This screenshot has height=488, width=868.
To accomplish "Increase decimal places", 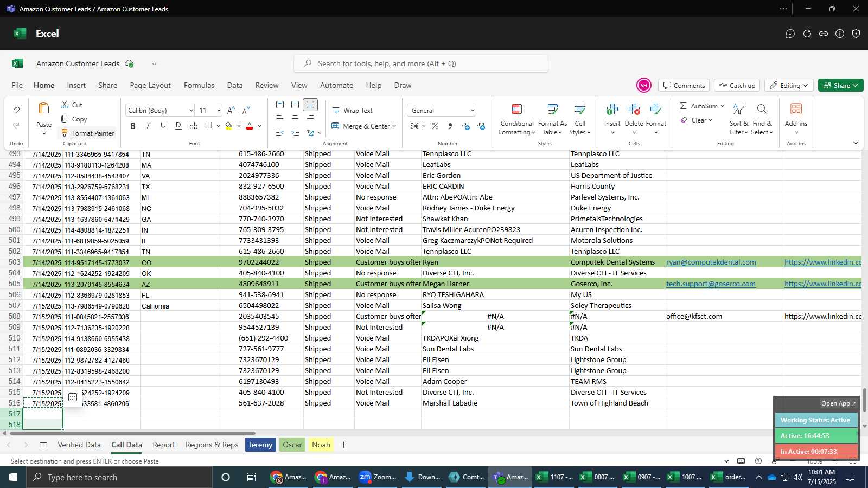I will click(465, 126).
